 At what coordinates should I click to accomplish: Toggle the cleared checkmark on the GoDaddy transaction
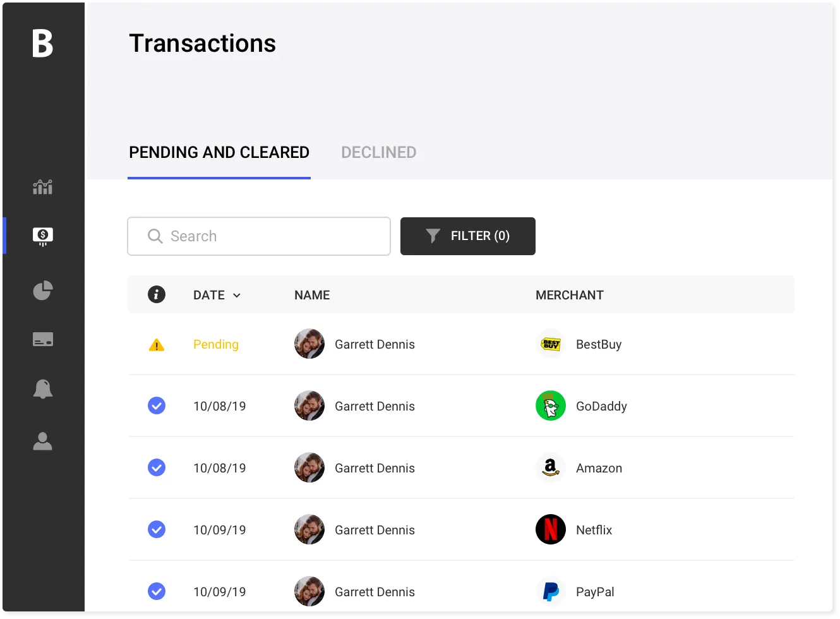[156, 406]
